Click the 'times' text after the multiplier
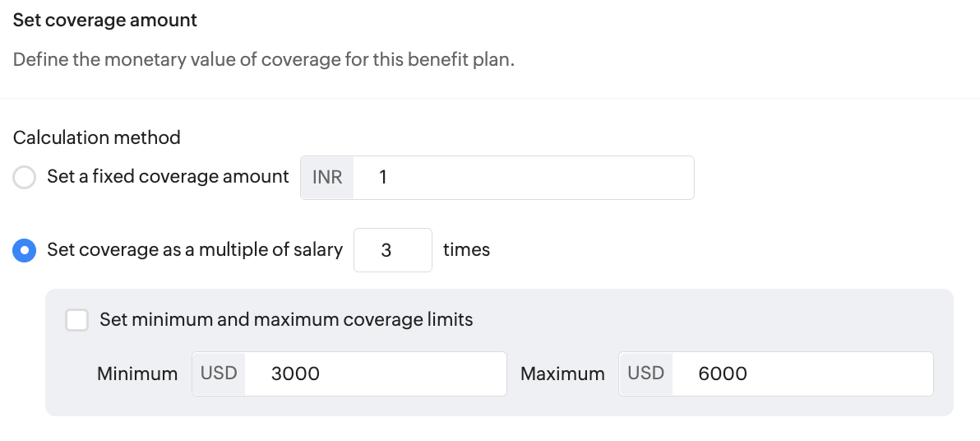 pyautogui.click(x=466, y=250)
